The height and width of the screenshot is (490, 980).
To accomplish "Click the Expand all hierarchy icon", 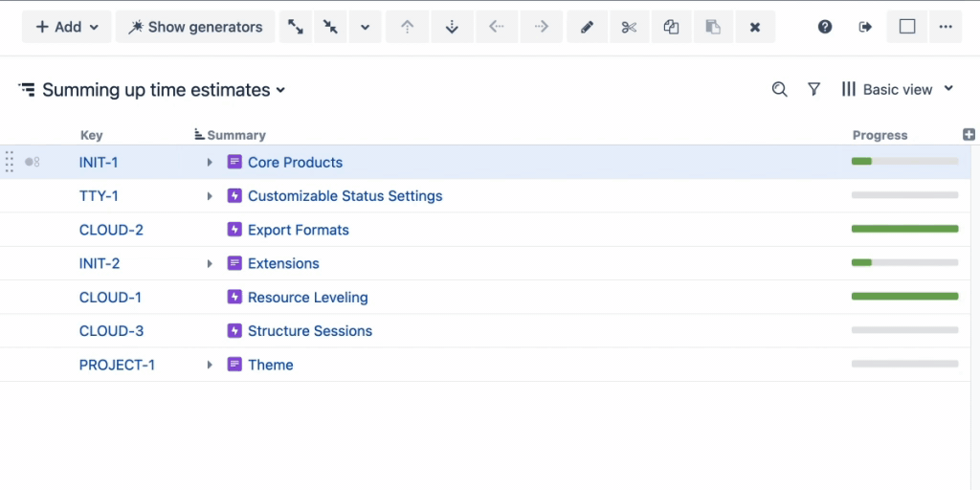I will click(x=296, y=27).
